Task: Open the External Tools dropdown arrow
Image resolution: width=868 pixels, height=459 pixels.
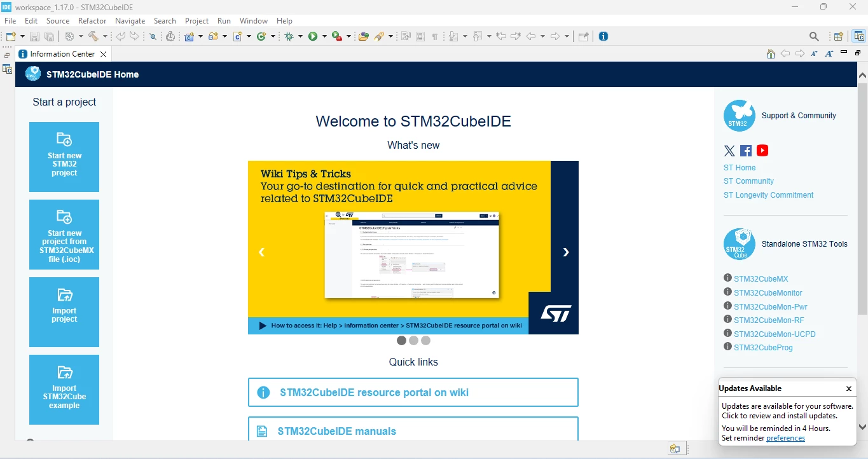Action: [x=348, y=37]
